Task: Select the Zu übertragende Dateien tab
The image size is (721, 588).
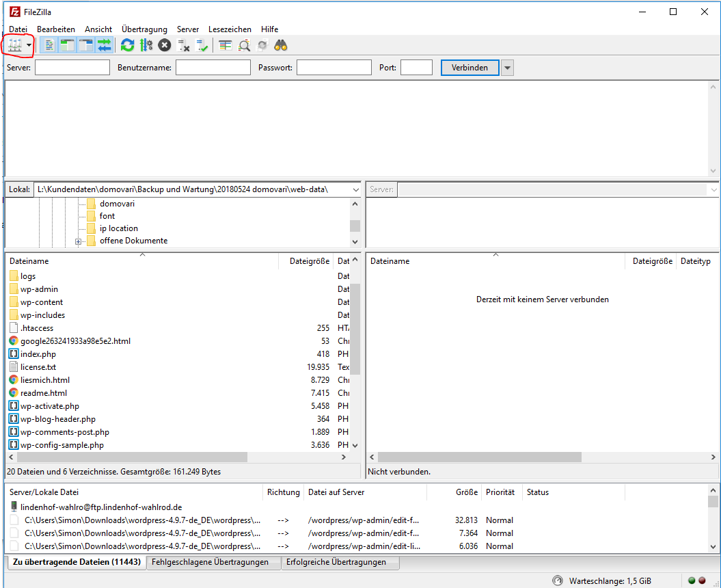Action: point(77,562)
